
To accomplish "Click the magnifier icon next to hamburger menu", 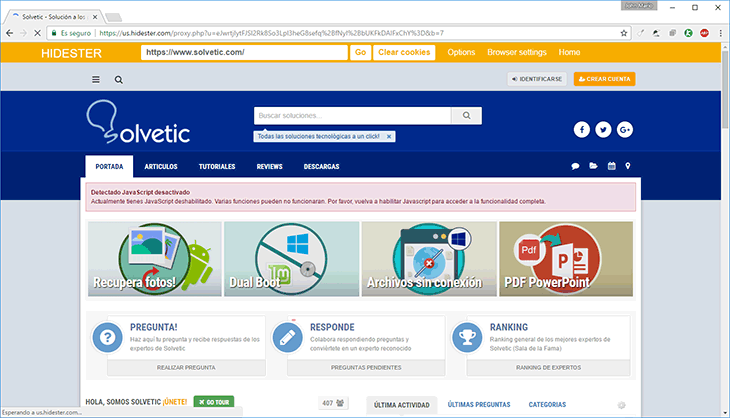I will click(119, 80).
